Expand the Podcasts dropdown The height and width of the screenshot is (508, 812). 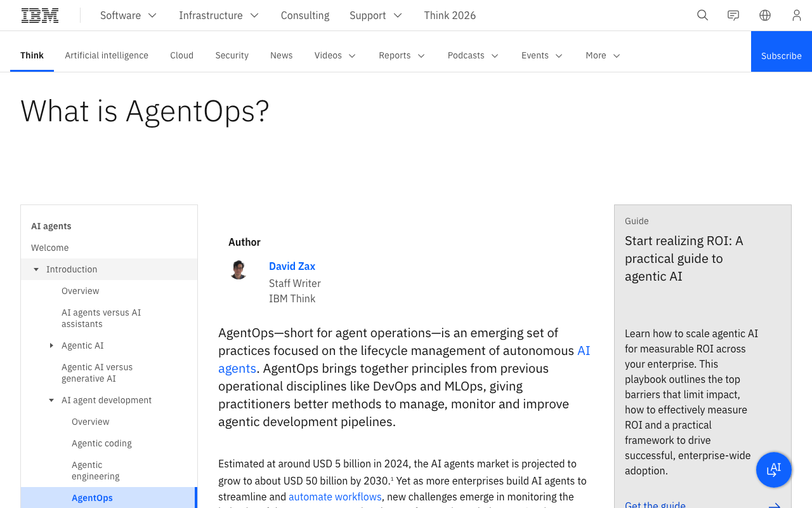click(x=473, y=55)
